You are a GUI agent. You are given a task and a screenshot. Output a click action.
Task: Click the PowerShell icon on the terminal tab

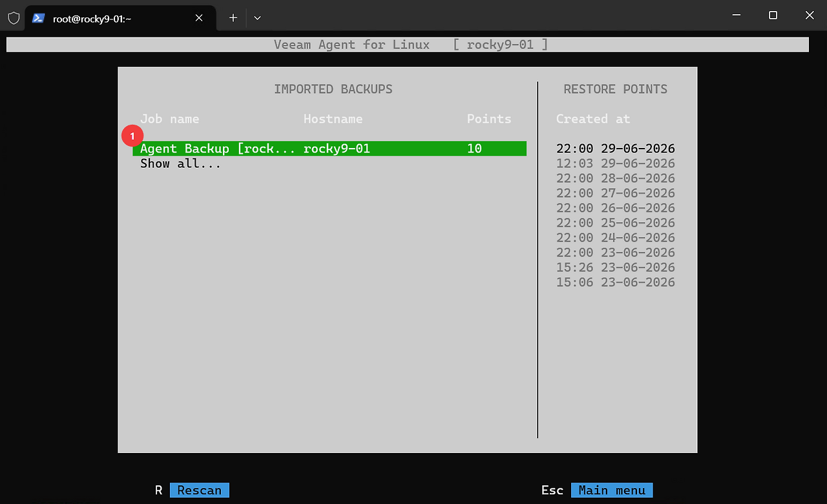point(39,18)
